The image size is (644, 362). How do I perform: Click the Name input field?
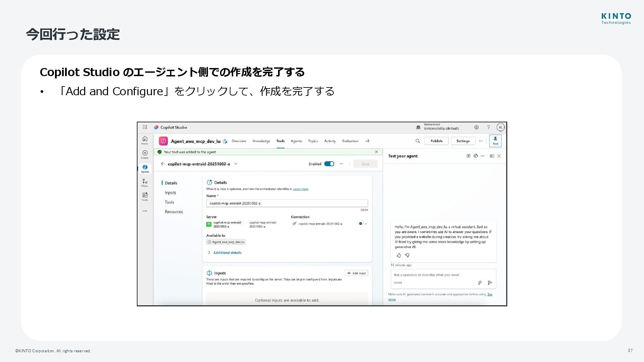coord(287,203)
